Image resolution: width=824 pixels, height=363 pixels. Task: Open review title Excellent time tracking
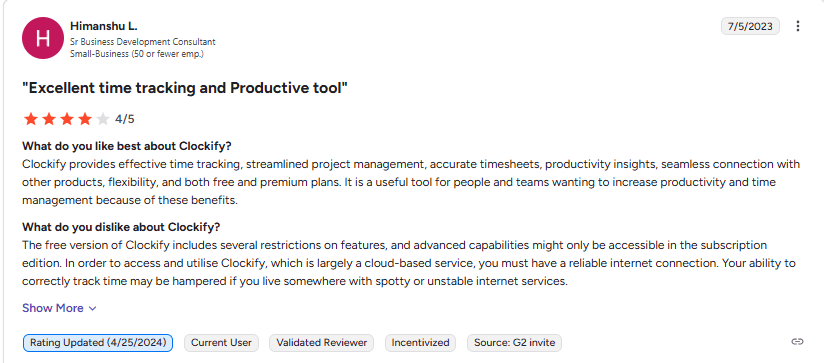click(x=185, y=88)
